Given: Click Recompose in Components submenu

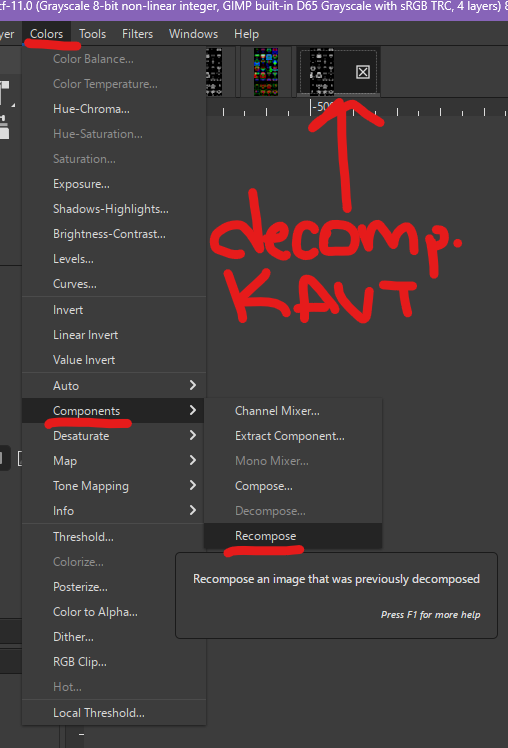Looking at the screenshot, I should click(293, 536).
